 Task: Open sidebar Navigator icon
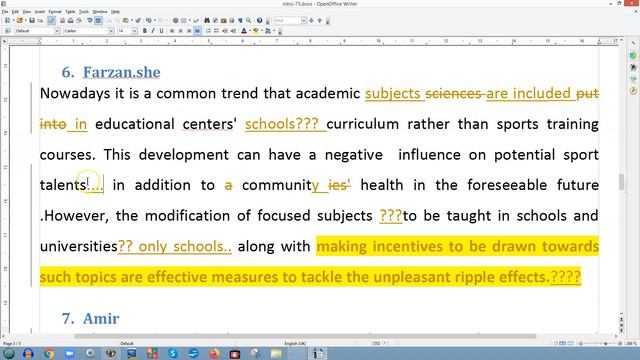(633, 91)
